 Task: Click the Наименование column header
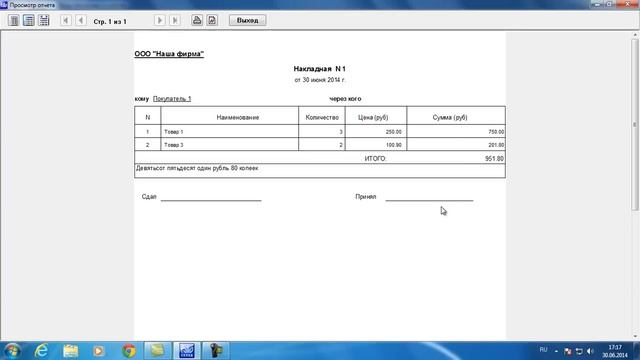(x=238, y=118)
